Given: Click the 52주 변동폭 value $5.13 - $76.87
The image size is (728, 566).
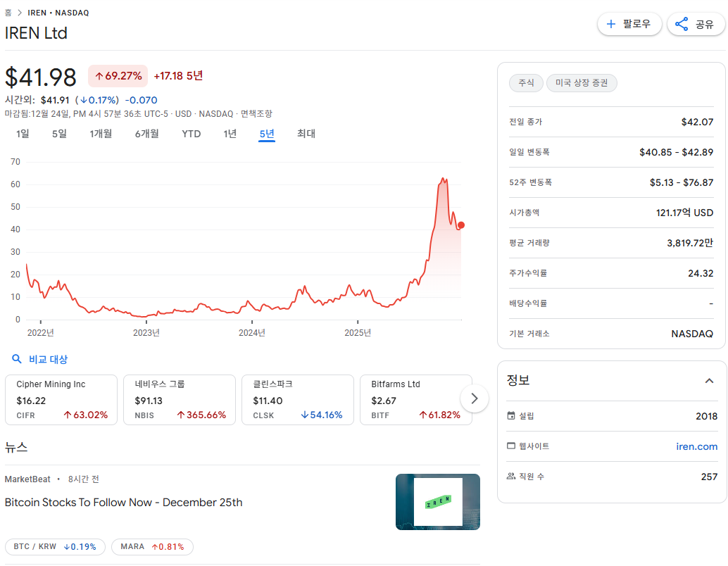Looking at the screenshot, I should [x=681, y=182].
